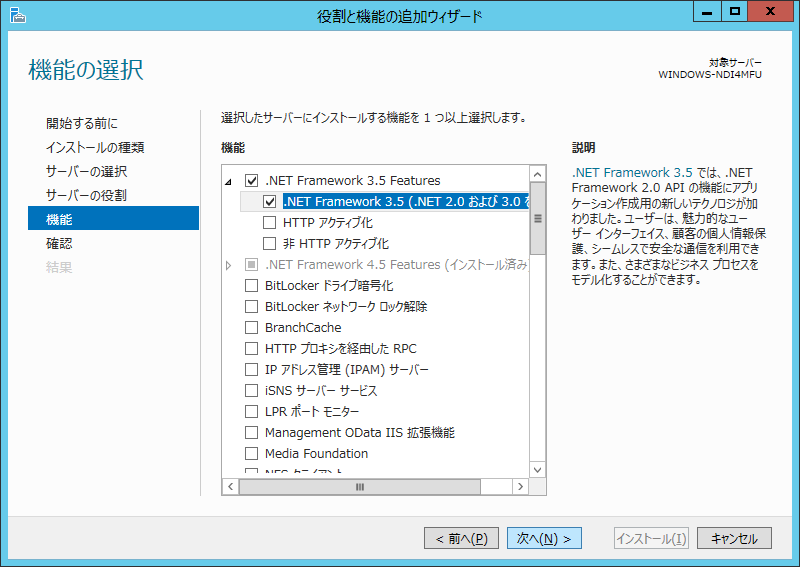Click the wizard icon in the title bar
The width and height of the screenshot is (800, 567).
coord(15,14)
